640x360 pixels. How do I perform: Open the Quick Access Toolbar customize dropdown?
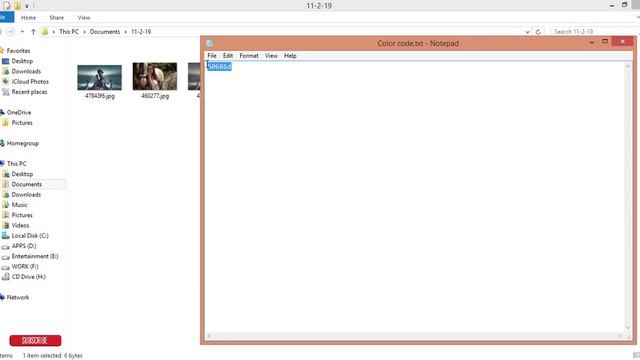pos(27,6)
